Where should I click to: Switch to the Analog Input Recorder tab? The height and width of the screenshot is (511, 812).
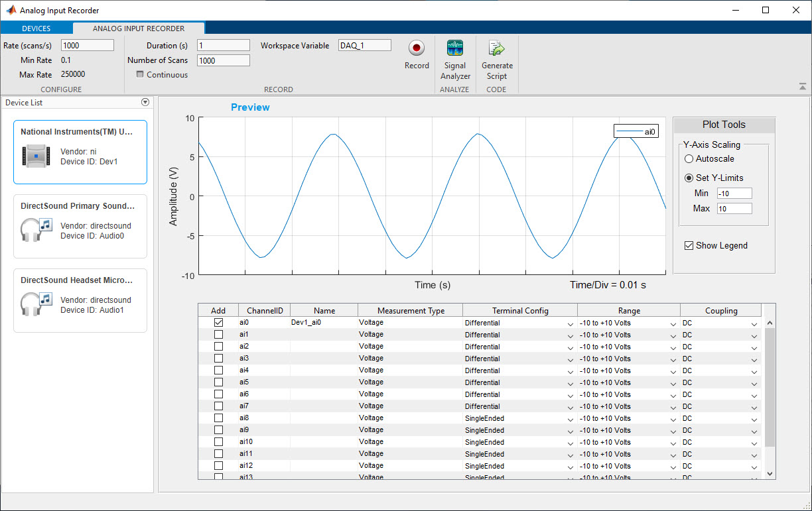139,28
